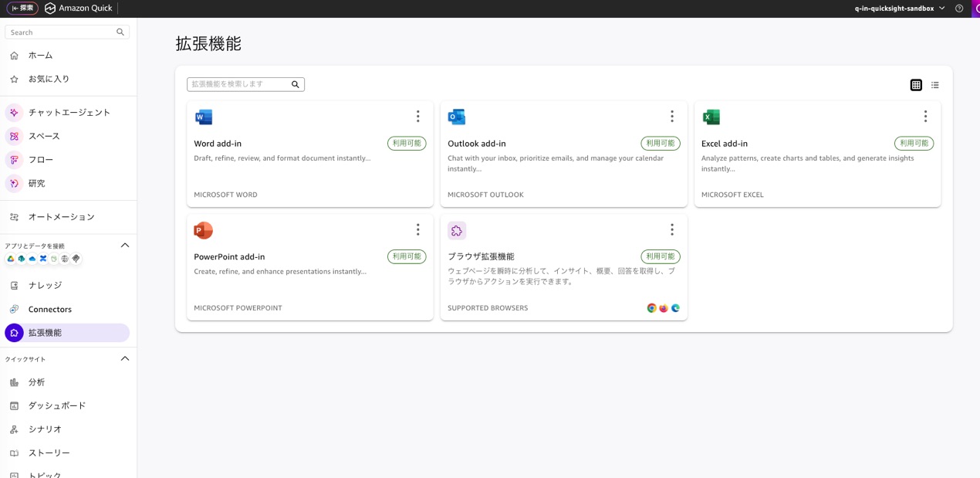The height and width of the screenshot is (478, 980).
Task: Collapse the アプリとデータを接続 section
Action: (x=125, y=246)
